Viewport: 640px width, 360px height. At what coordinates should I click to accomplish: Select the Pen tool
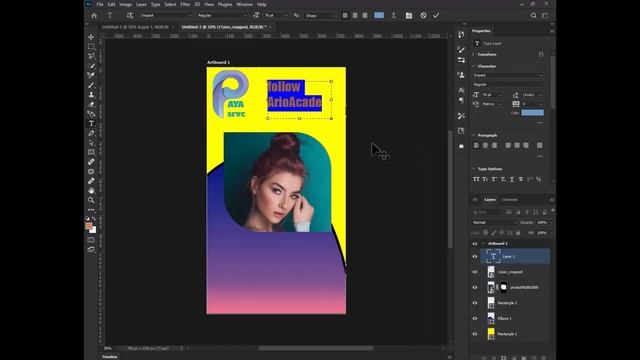(91, 133)
